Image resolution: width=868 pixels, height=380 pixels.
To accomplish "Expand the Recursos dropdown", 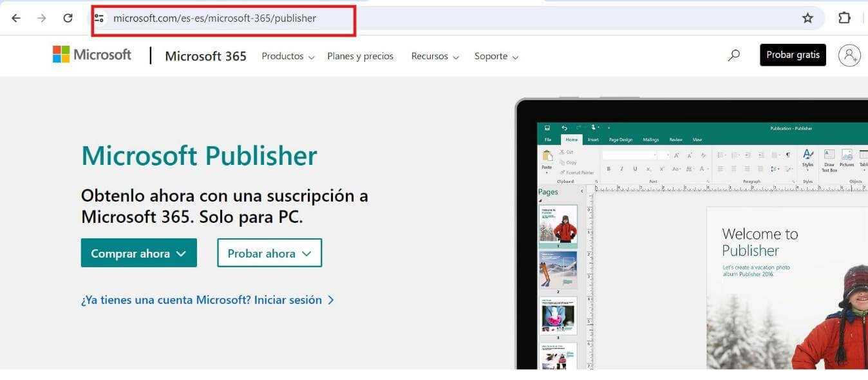I will [x=435, y=56].
